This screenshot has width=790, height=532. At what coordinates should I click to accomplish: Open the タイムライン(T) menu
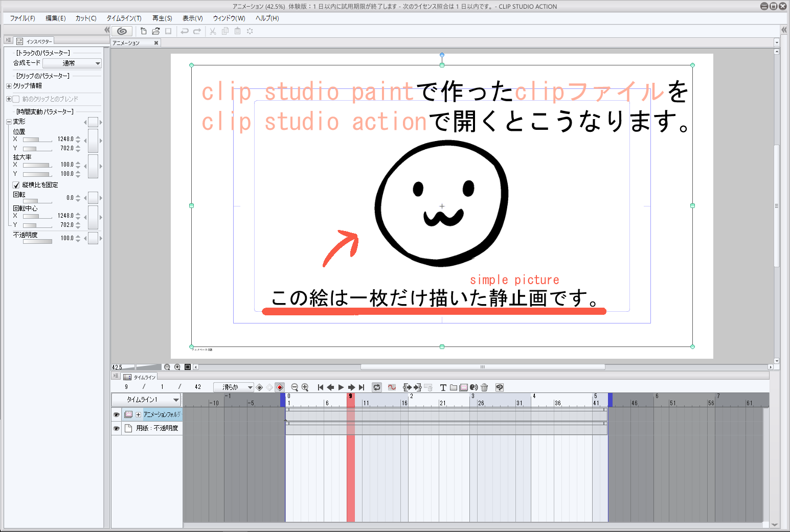click(x=124, y=18)
